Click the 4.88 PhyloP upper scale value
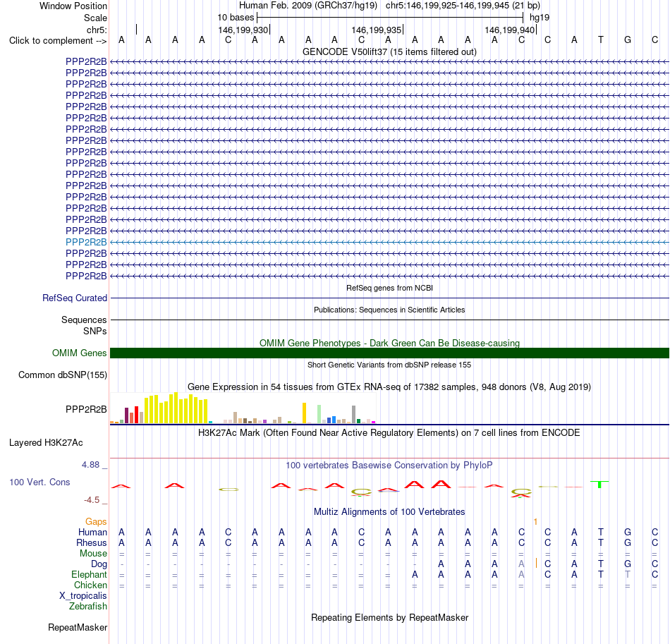 click(x=90, y=465)
